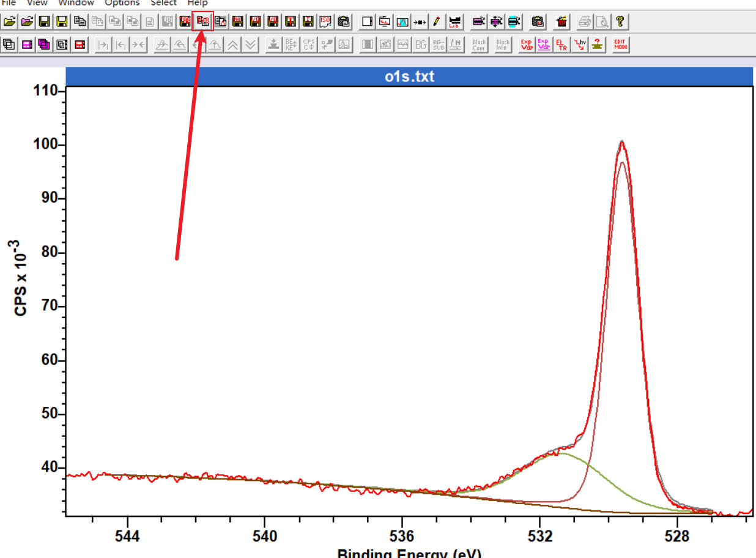Click the printer icon
The image size is (756, 558).
(x=585, y=22)
